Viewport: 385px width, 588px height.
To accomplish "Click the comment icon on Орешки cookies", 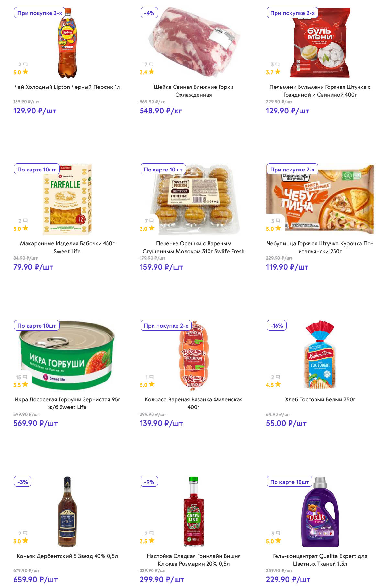I will pyautogui.click(x=152, y=221).
